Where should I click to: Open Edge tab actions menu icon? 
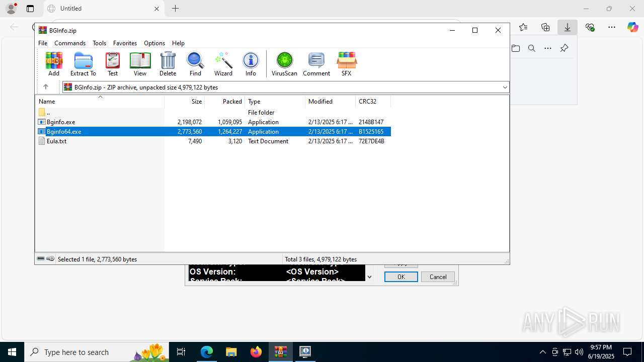tap(30, 9)
